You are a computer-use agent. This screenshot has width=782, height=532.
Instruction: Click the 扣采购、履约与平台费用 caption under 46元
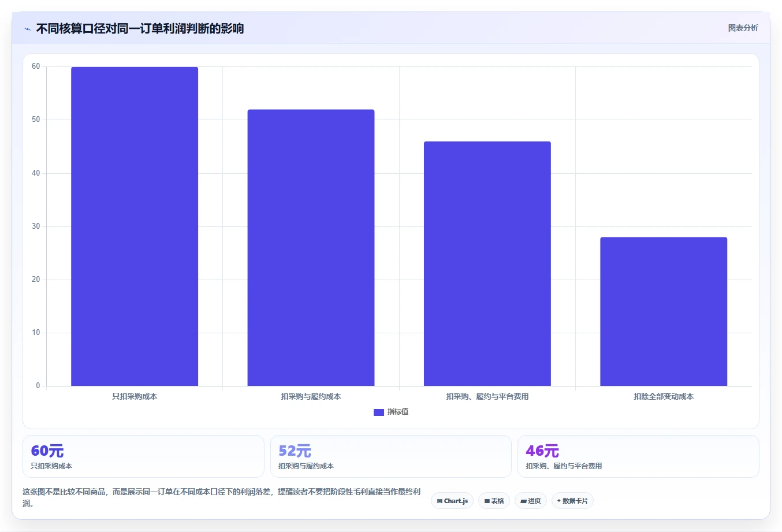click(564, 466)
